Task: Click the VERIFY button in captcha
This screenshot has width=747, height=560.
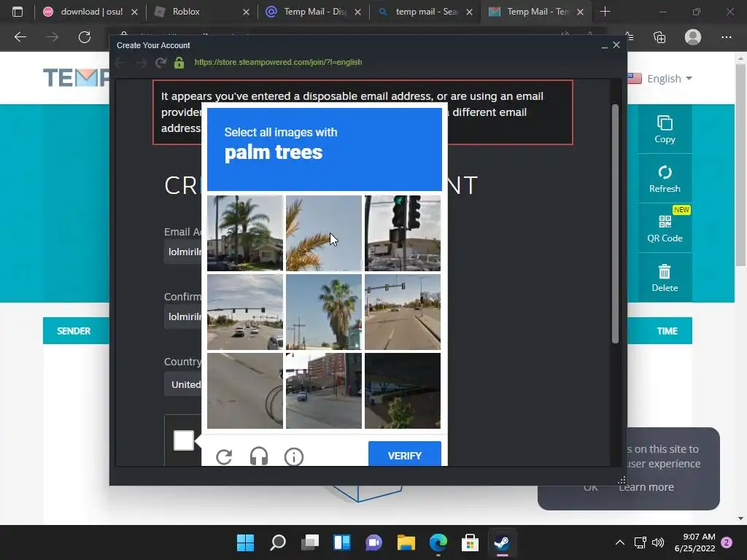Action: coord(404,454)
